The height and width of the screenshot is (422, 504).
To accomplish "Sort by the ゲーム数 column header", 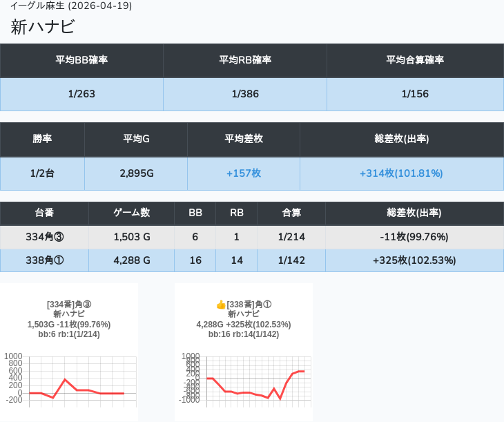I will pyautogui.click(x=131, y=213).
